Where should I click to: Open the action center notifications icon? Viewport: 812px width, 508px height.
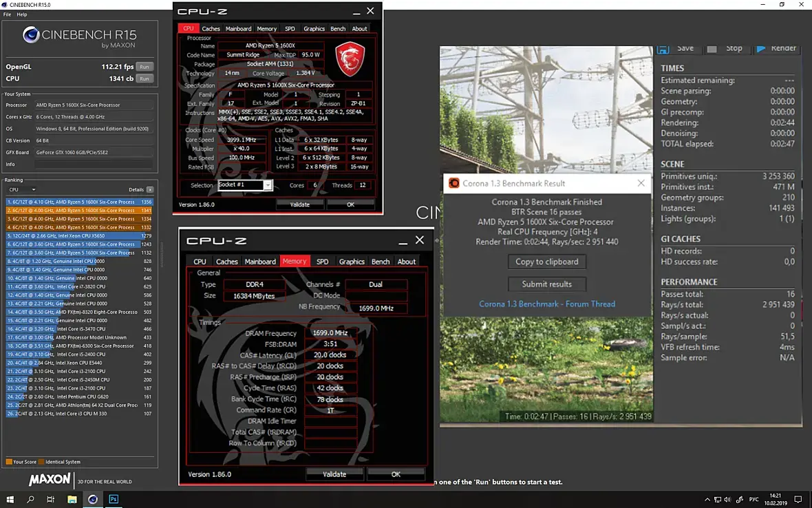798,500
